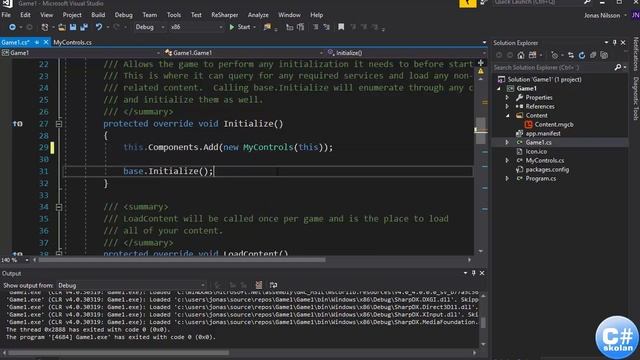Image resolution: width=640 pixels, height=360 pixels.
Task: Open the Game1 project scope dropdown
Action: coord(81,53)
